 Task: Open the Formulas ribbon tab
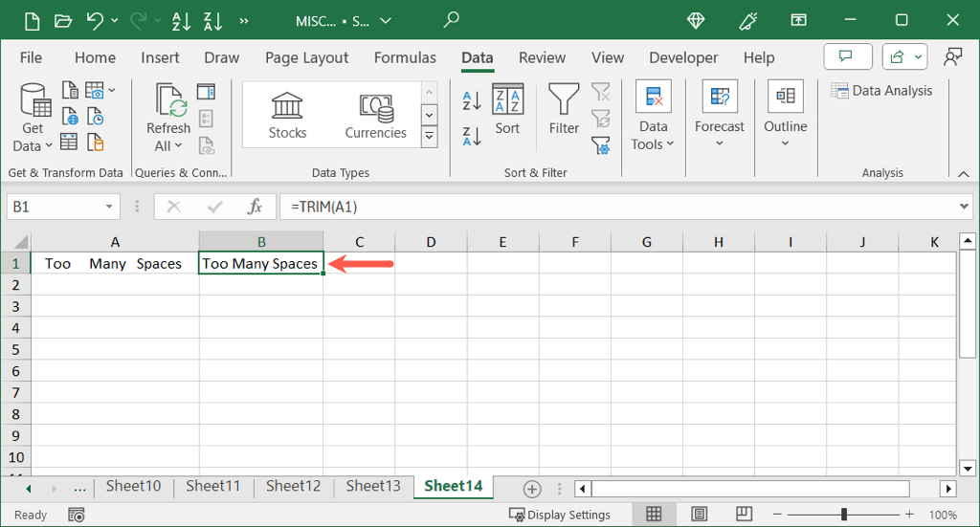point(405,57)
